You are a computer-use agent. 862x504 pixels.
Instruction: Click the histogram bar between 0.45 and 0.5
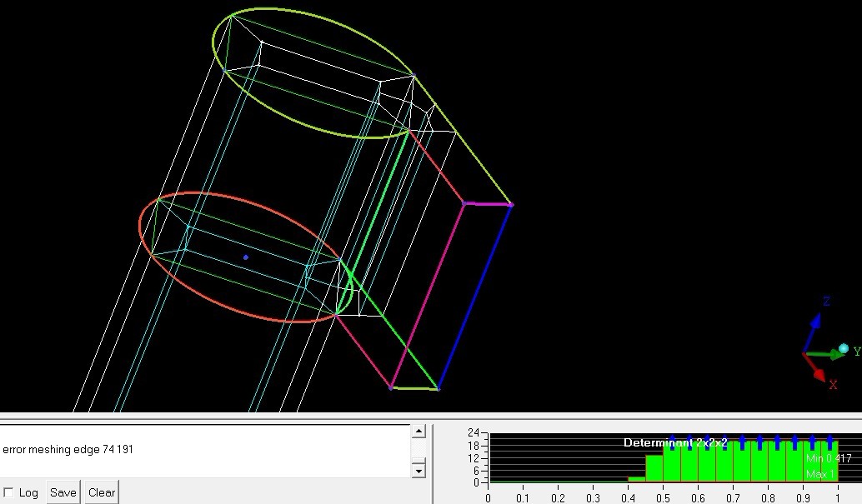[654, 468]
